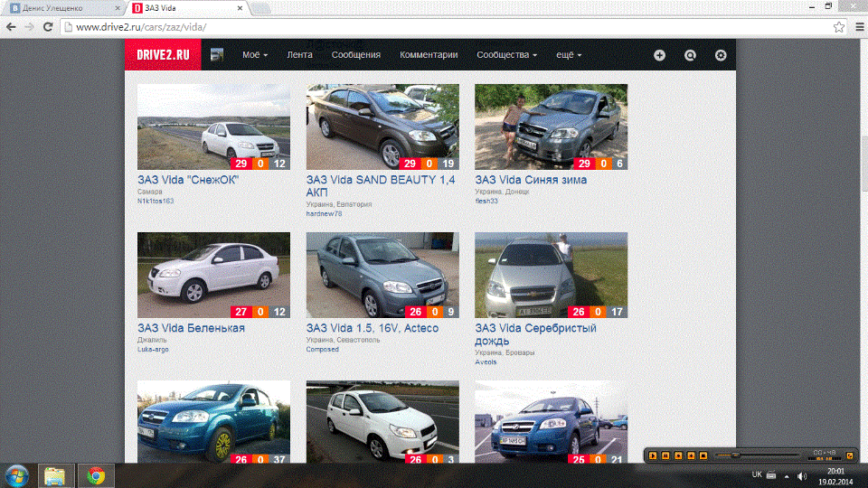
Task: Open user profile Luka-argo
Action: coord(153,350)
